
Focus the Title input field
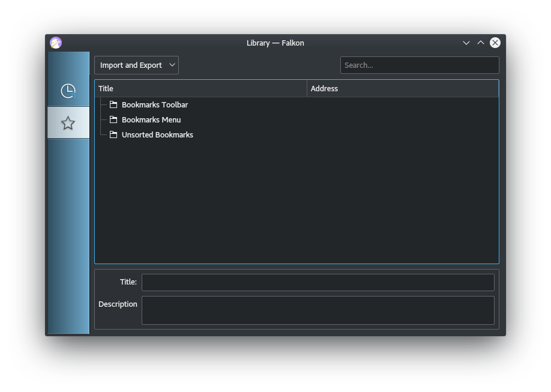pos(318,282)
